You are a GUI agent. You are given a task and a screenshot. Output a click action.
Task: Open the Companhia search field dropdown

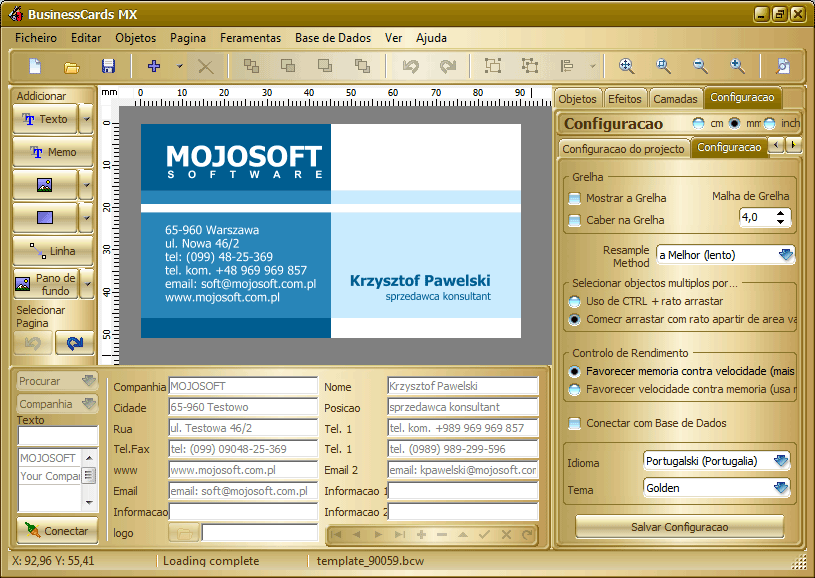point(57,403)
